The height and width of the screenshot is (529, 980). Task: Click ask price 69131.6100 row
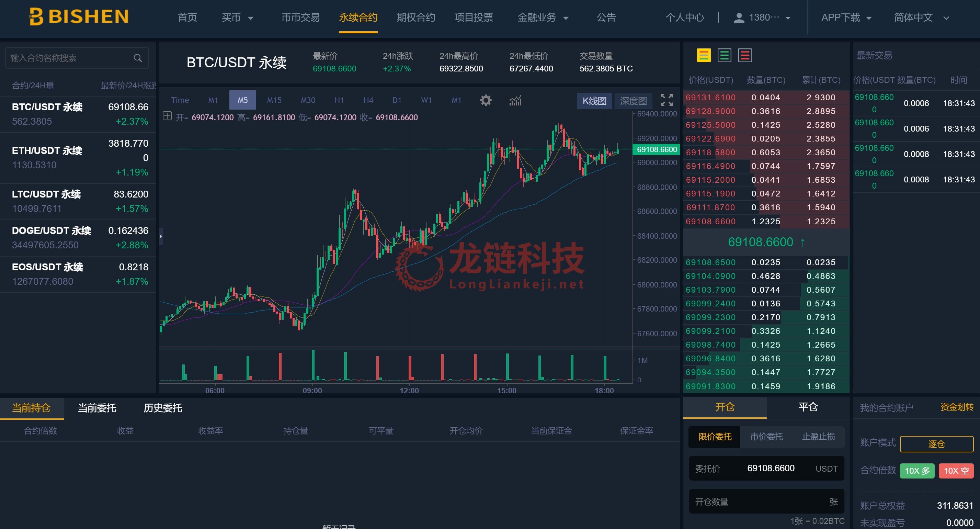[x=766, y=98]
